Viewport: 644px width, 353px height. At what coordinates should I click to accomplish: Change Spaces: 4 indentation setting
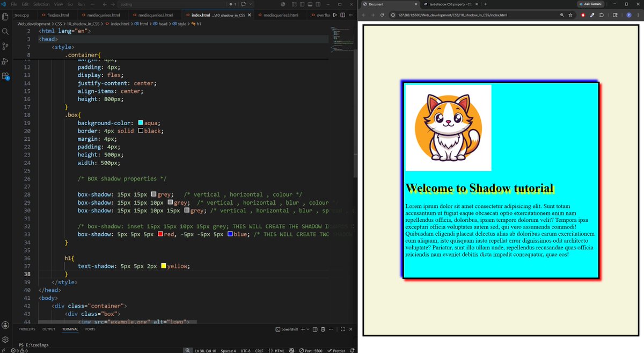pos(228,350)
